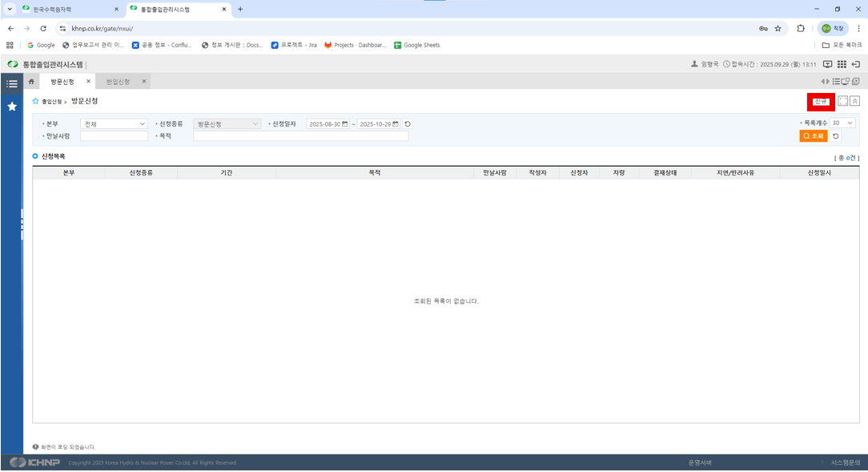Close the 방문신청 tab
Image resolution: width=868 pixels, height=472 pixels.
coord(88,82)
